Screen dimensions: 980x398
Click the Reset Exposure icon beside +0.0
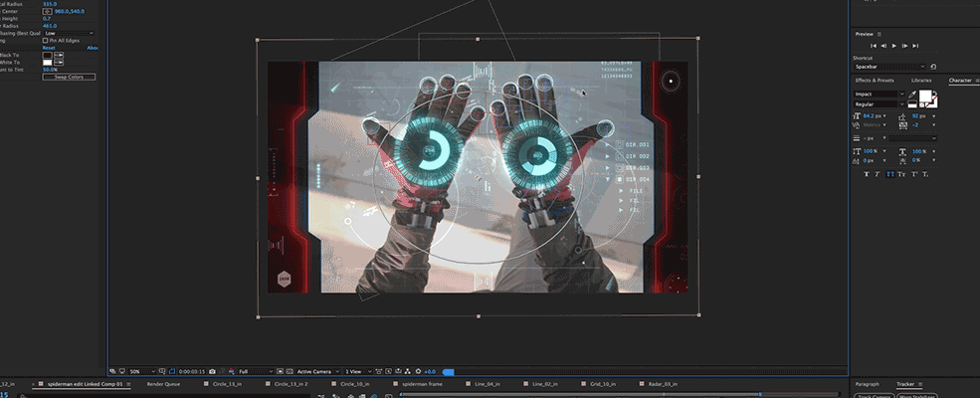pyautogui.click(x=419, y=371)
